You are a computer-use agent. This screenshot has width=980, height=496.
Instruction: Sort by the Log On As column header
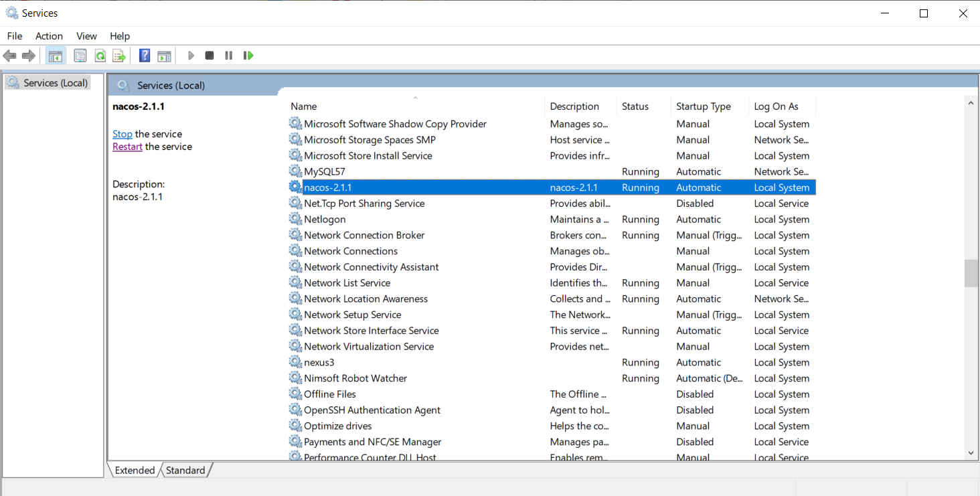click(783, 106)
